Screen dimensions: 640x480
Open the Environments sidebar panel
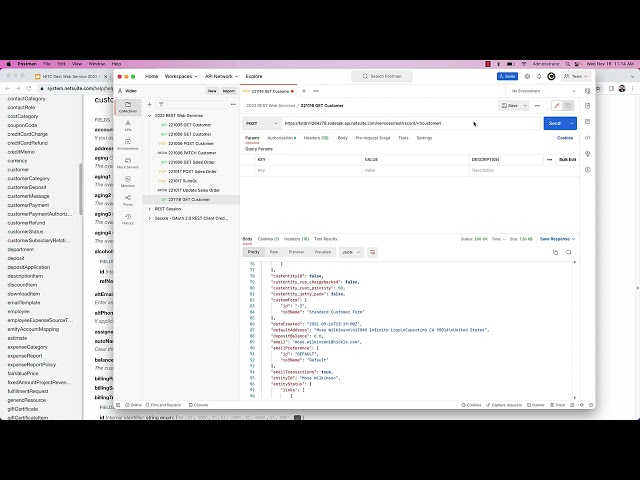(128, 144)
